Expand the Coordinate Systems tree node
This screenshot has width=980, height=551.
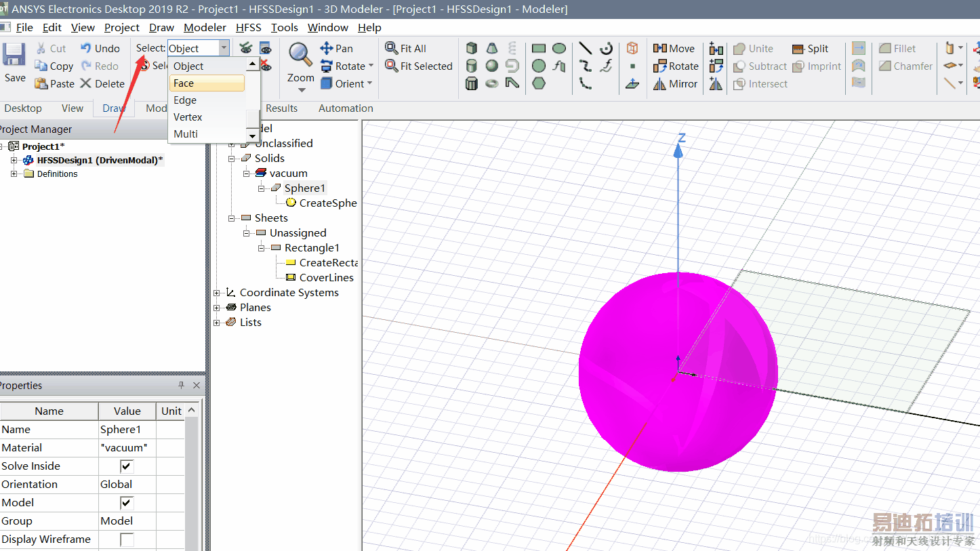(217, 293)
